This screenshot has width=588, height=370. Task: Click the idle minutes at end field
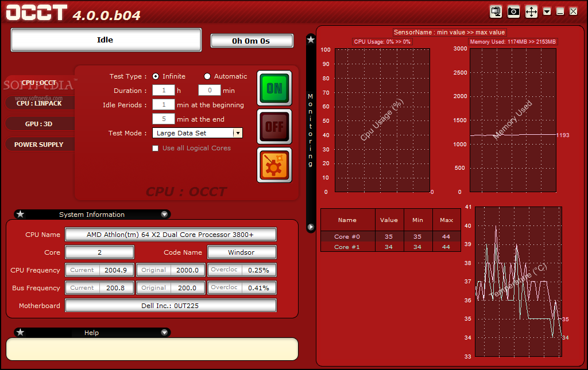[x=164, y=119]
